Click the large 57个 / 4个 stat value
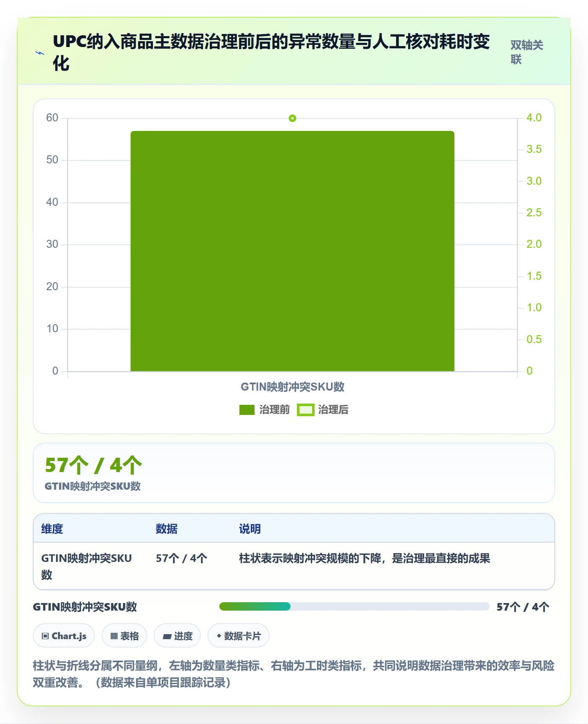Image resolution: width=588 pixels, height=724 pixels. point(93,465)
